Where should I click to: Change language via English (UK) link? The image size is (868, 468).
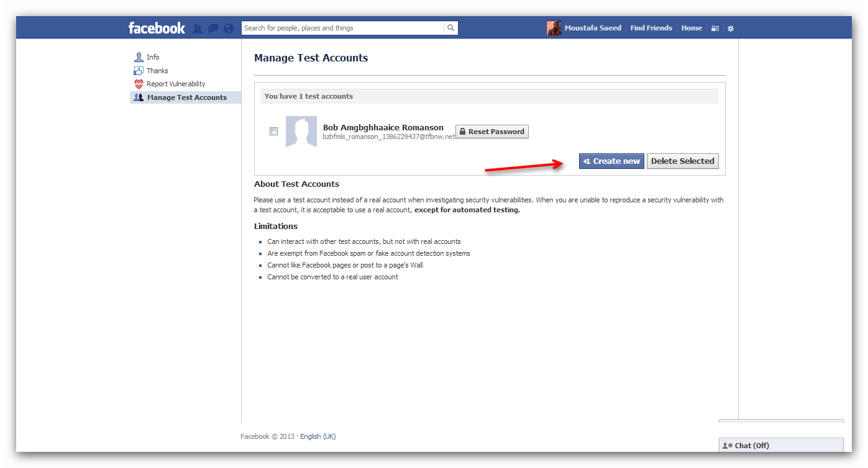pyautogui.click(x=318, y=436)
